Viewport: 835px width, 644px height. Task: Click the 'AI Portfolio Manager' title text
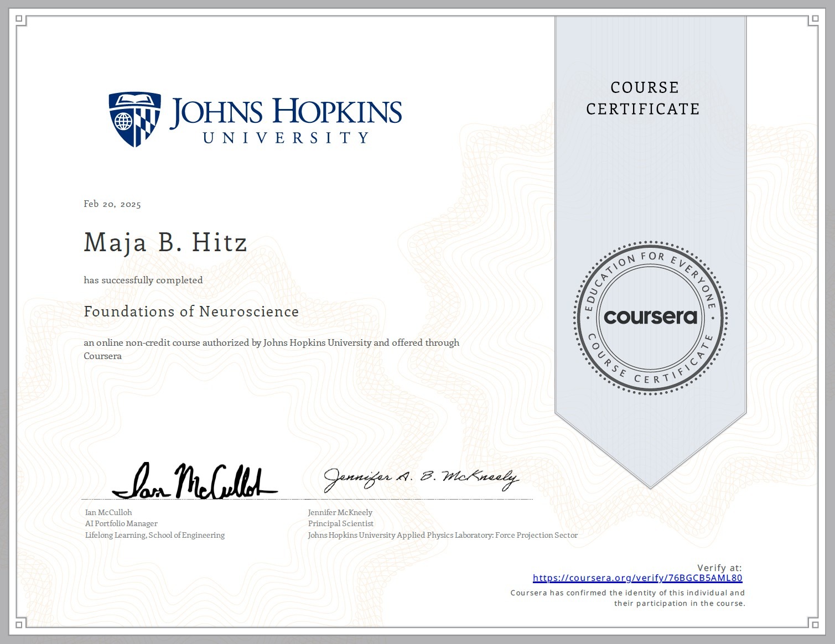[121, 523]
